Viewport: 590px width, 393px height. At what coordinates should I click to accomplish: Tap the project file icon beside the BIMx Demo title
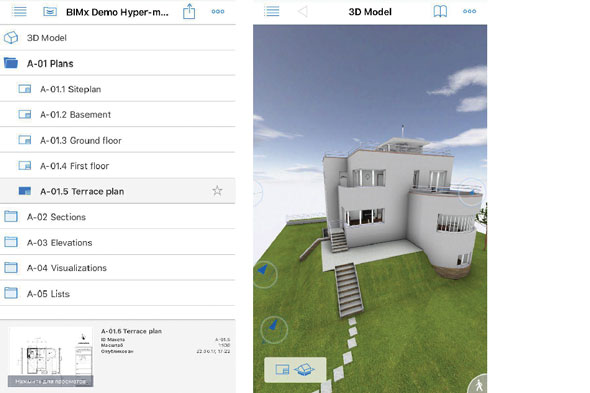click(x=50, y=12)
